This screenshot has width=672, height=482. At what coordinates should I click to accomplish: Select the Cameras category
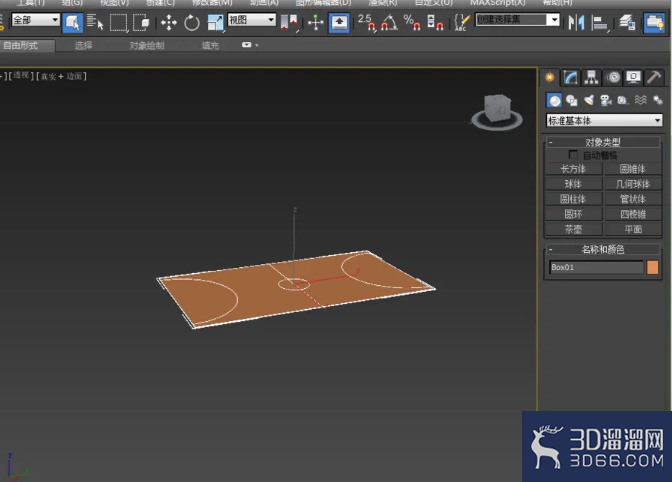pyautogui.click(x=606, y=101)
